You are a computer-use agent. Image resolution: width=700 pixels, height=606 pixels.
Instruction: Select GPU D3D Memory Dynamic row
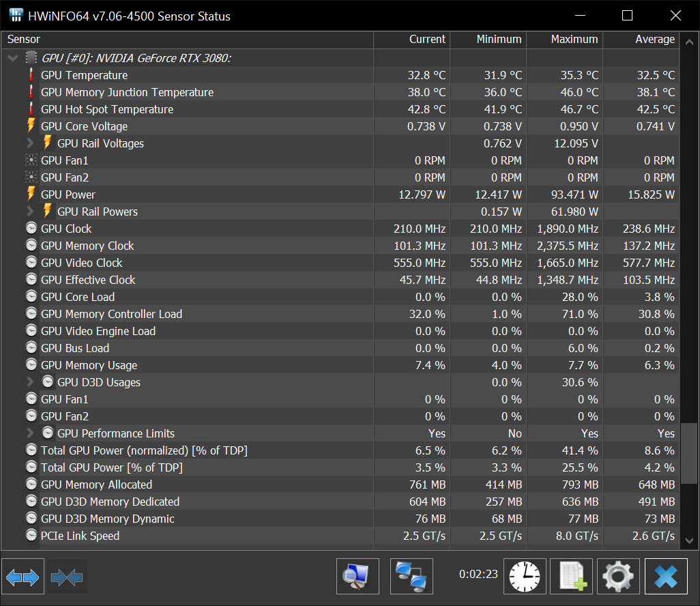click(x=340, y=519)
